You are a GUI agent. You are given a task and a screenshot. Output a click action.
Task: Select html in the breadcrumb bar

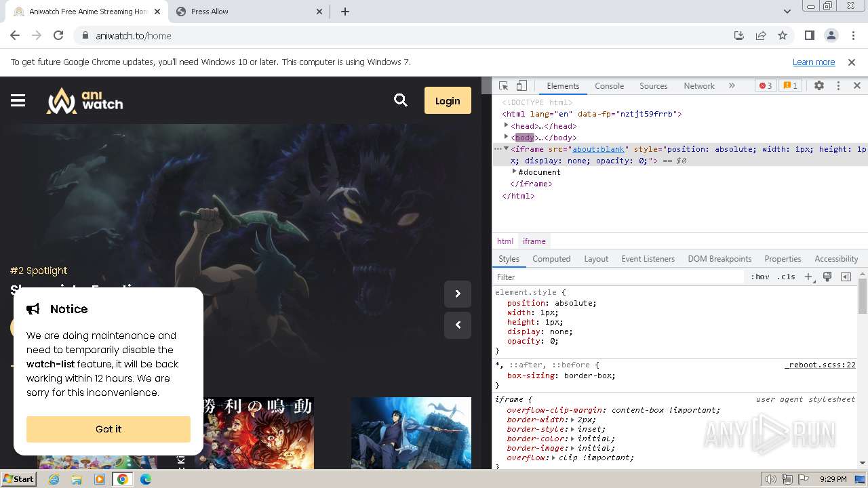pyautogui.click(x=505, y=241)
